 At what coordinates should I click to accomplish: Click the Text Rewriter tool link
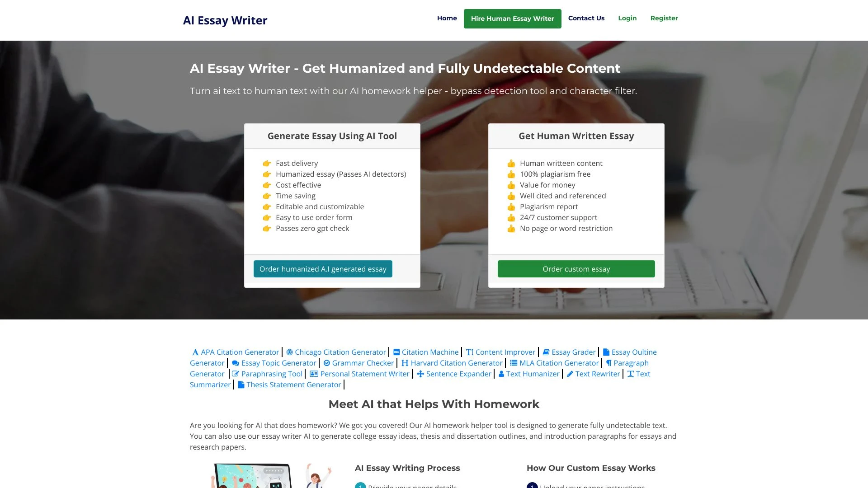pos(594,374)
